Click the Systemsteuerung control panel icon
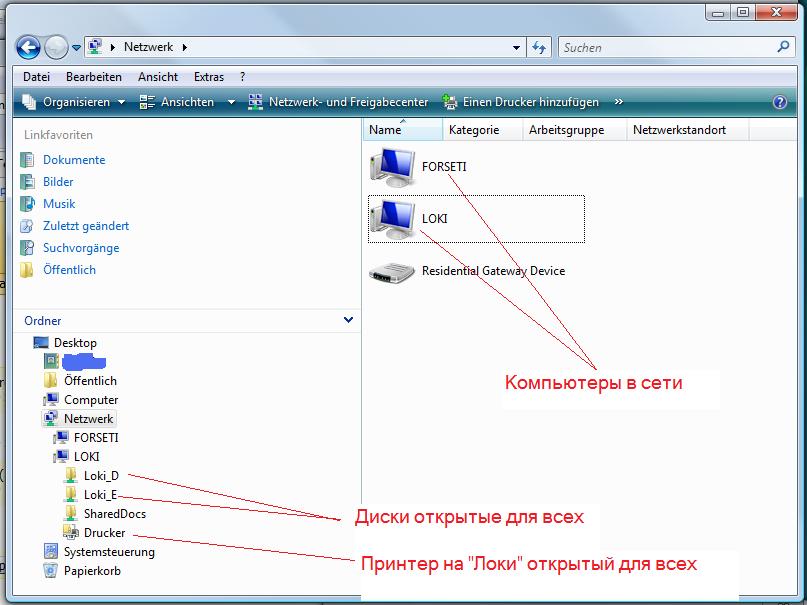 (x=50, y=551)
